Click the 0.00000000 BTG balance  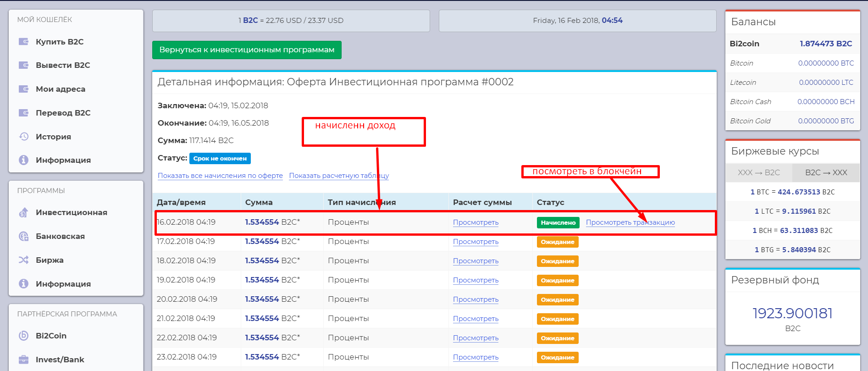(826, 121)
